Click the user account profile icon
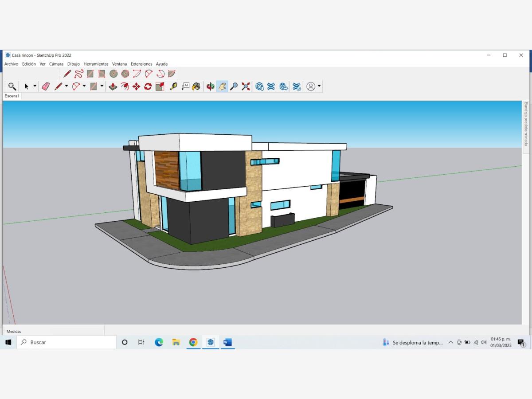532x399 pixels. coord(311,86)
